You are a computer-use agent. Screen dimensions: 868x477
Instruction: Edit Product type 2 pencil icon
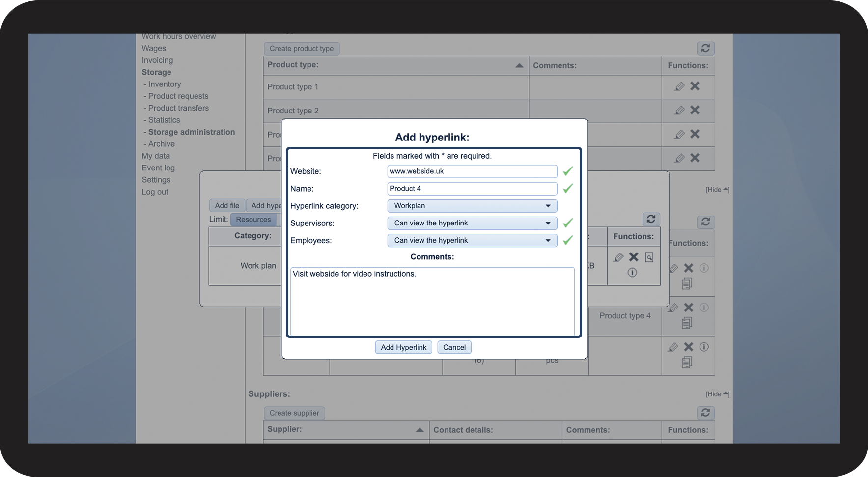pyautogui.click(x=679, y=111)
